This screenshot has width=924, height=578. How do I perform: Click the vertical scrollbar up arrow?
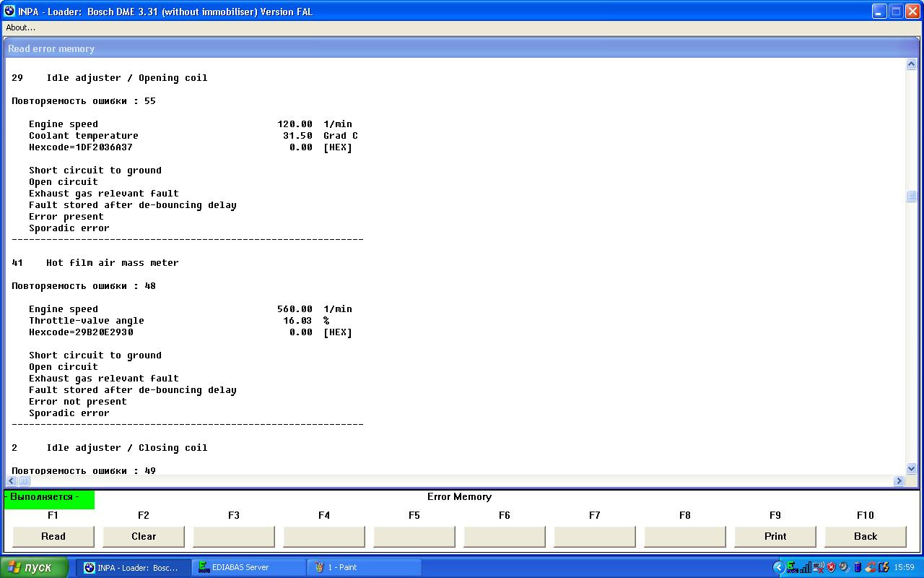[911, 64]
